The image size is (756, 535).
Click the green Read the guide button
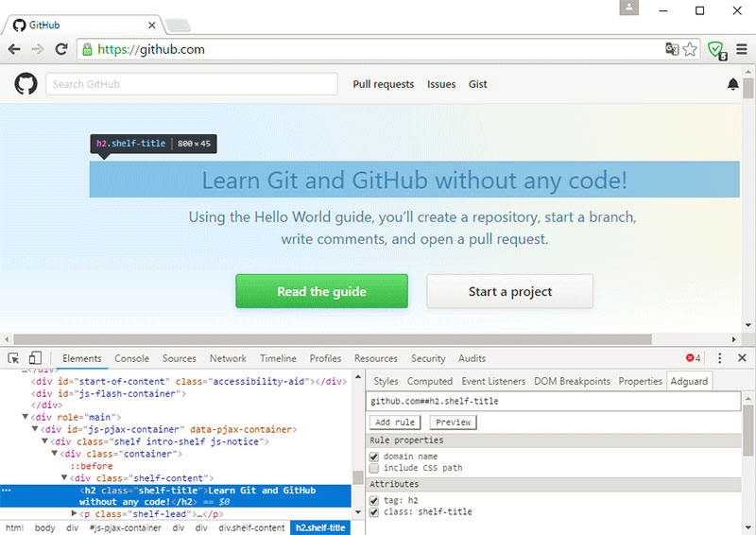point(321,291)
